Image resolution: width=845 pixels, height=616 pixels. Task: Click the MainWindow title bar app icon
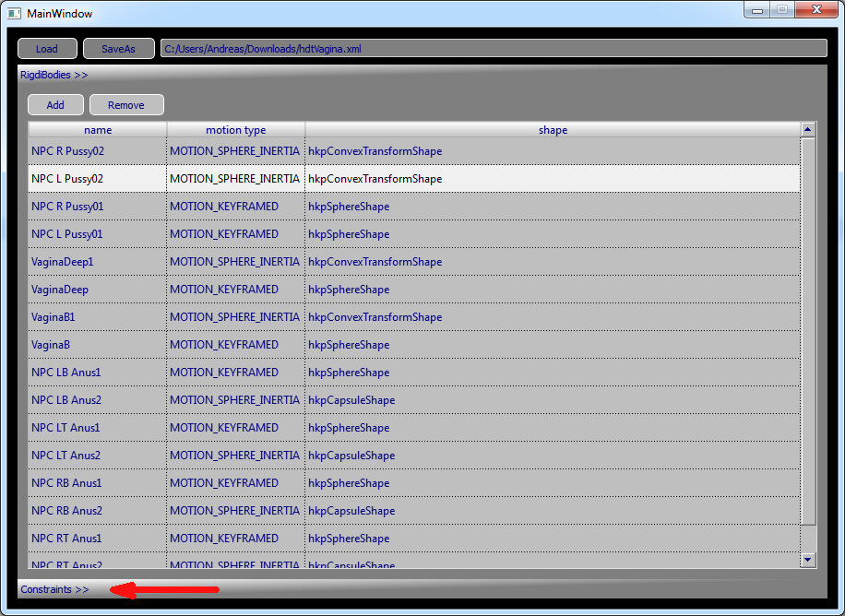(15, 13)
